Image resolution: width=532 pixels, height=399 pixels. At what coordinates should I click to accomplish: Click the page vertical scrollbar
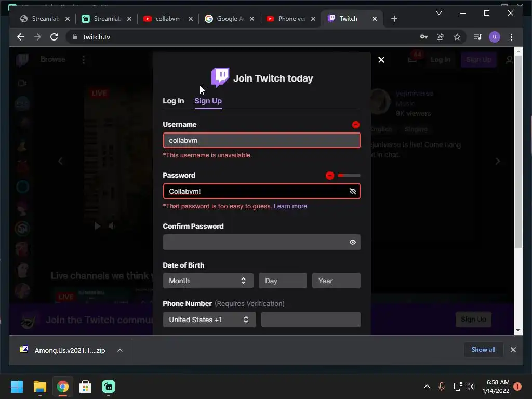[518, 152]
